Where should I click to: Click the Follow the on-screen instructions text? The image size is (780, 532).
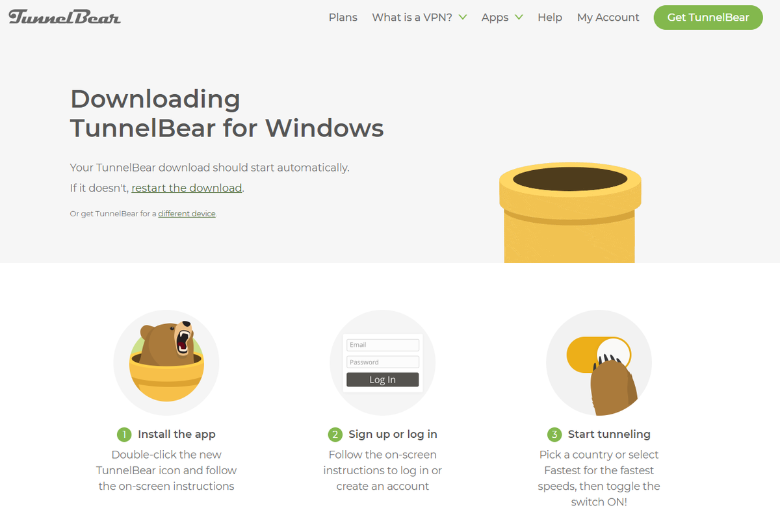click(383, 470)
